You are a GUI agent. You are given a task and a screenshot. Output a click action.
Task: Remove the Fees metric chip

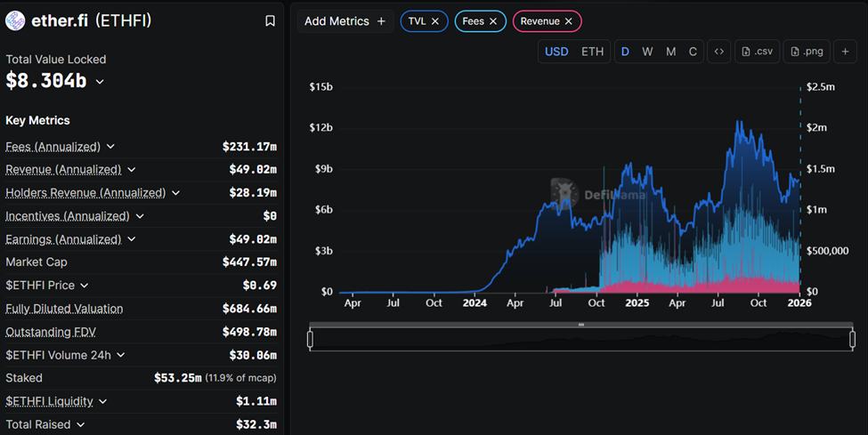[493, 21]
